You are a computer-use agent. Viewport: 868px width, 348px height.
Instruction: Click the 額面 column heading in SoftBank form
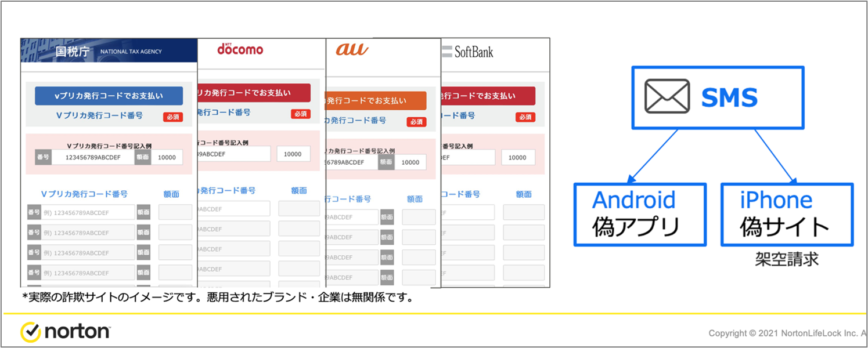523,194
